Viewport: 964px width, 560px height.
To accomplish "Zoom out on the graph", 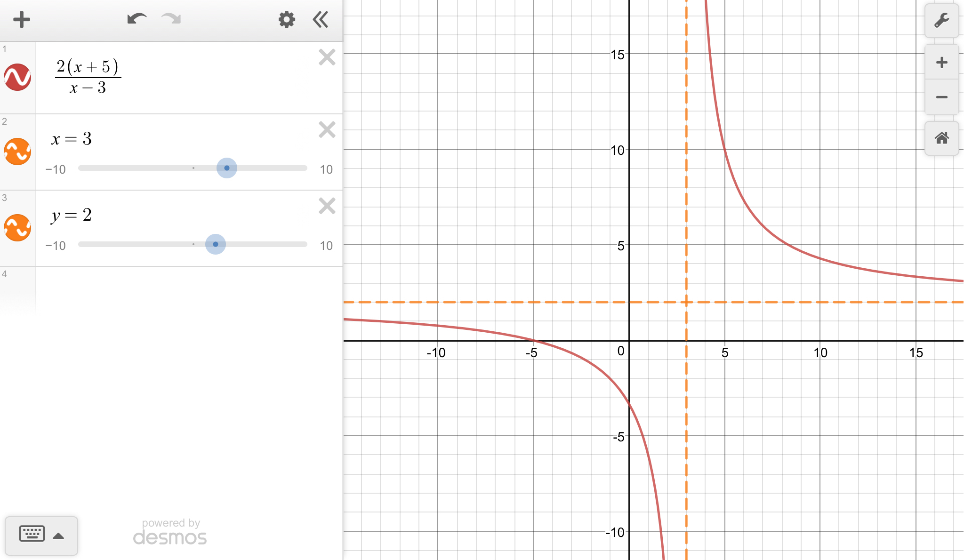I will coord(941,97).
